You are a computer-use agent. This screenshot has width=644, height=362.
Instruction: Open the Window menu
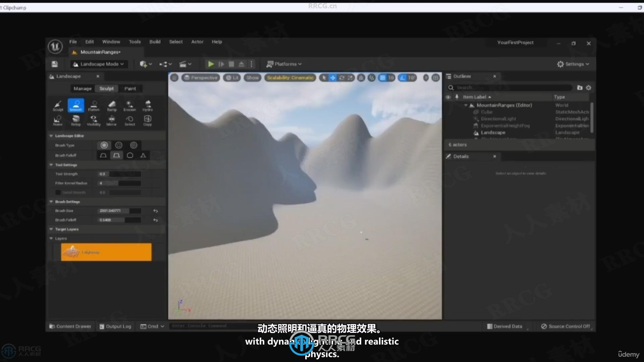111,42
